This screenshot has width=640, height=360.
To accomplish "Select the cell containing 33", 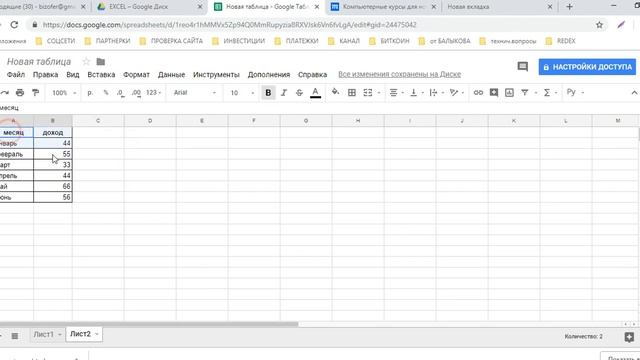I will tap(53, 165).
